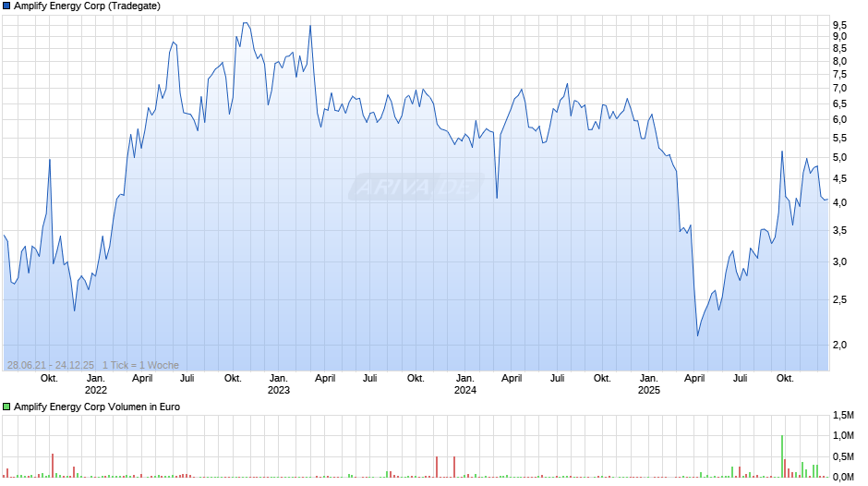Click the 2,0 price axis label

click(x=839, y=346)
